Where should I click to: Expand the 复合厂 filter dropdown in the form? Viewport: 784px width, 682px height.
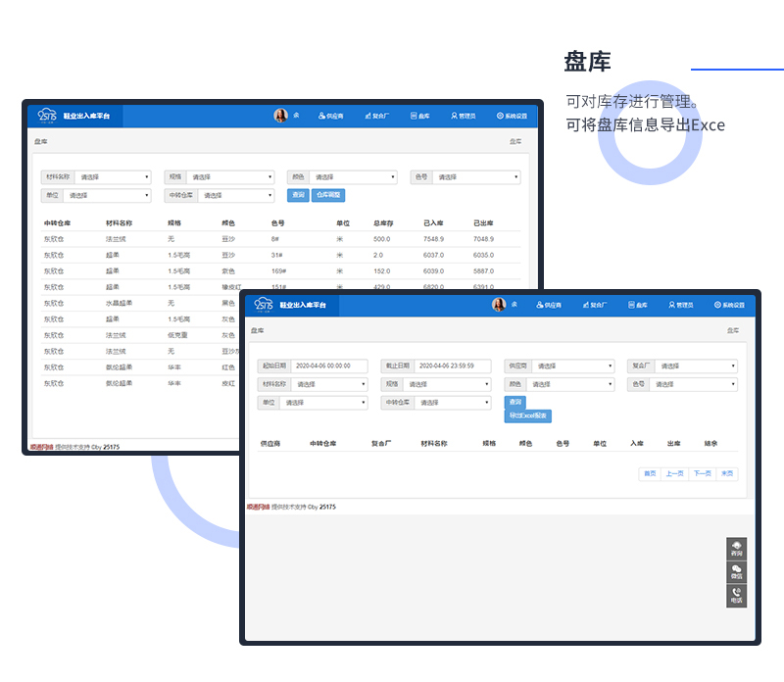[696, 366]
